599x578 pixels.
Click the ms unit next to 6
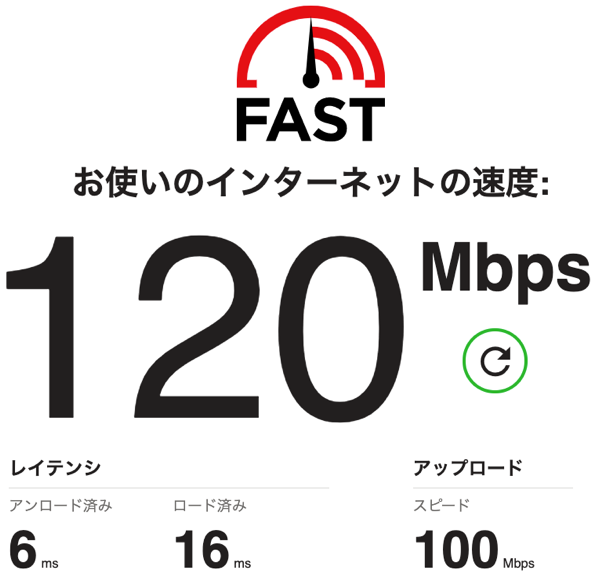click(50, 563)
